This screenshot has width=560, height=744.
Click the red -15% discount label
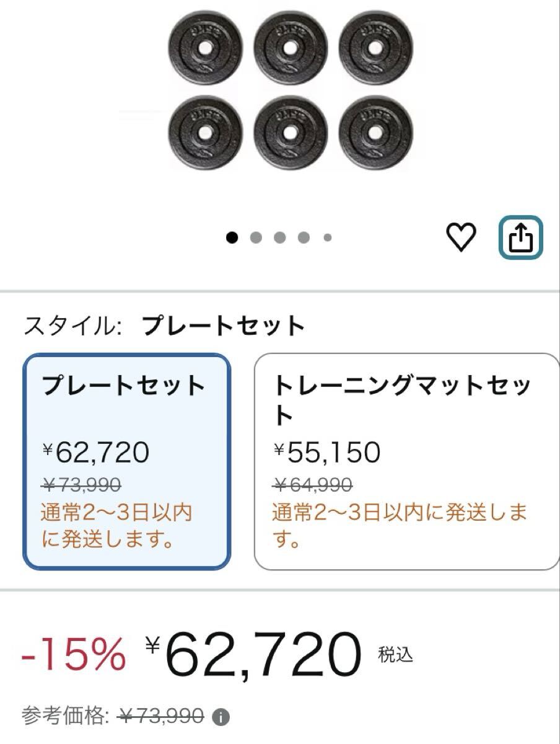(73, 655)
